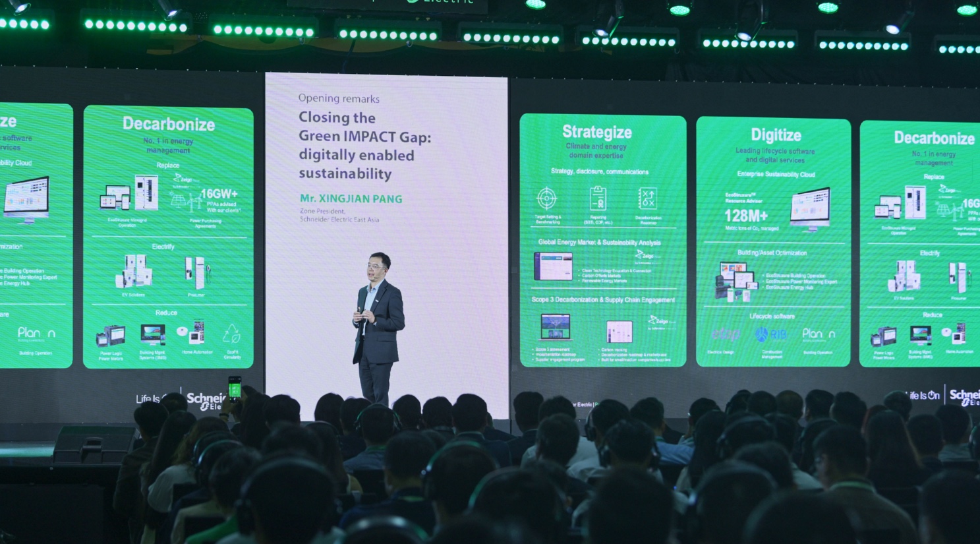Click the etap Electrical Design logo
980x544 pixels.
[x=726, y=334]
